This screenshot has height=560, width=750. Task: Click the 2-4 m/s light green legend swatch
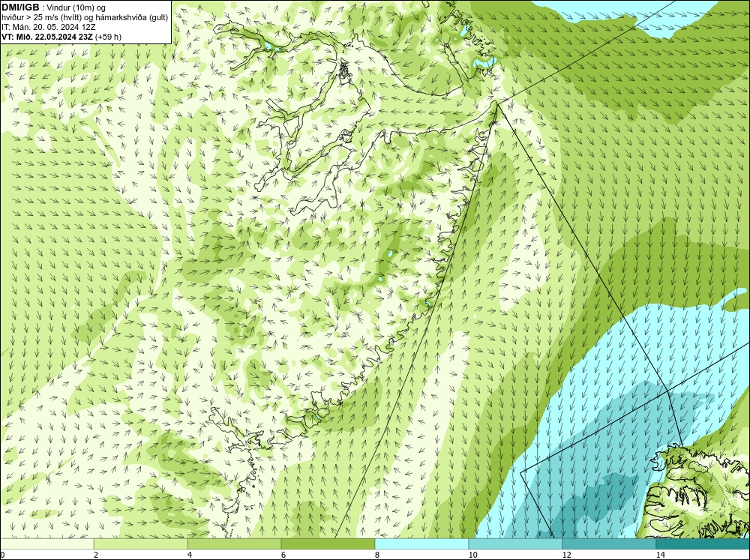(141, 544)
